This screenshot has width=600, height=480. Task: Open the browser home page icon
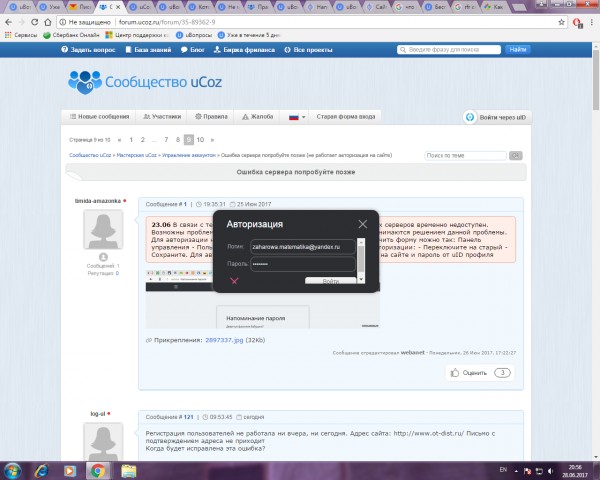pos(47,22)
